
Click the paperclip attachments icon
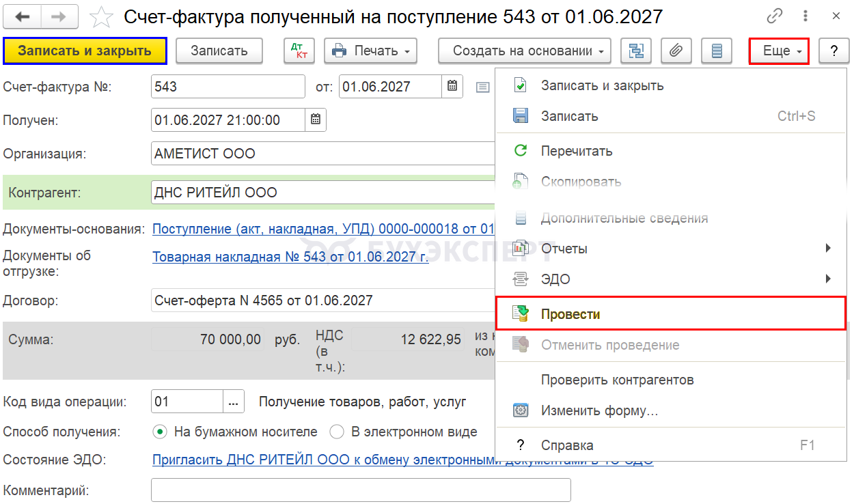pos(676,51)
